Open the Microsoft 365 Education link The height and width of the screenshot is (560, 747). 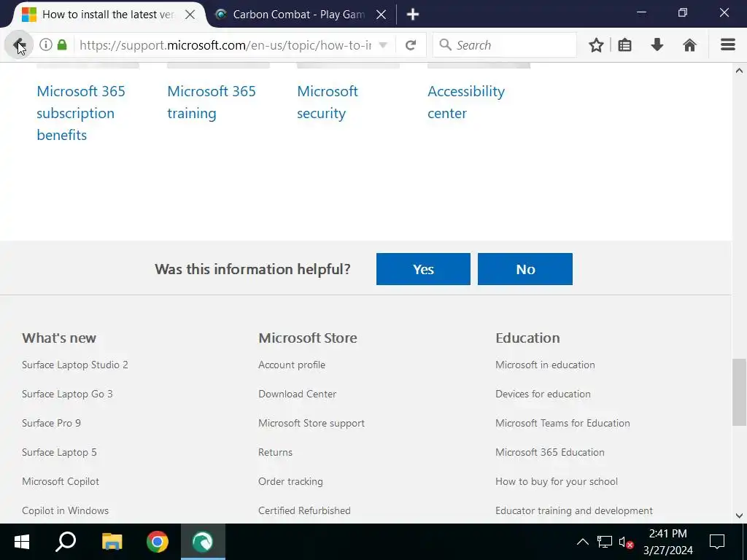point(550,452)
